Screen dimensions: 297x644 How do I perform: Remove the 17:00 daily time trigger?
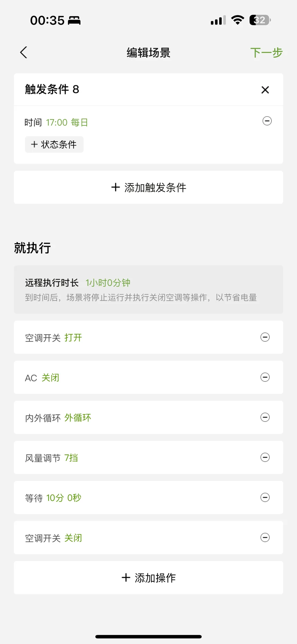[x=267, y=121]
